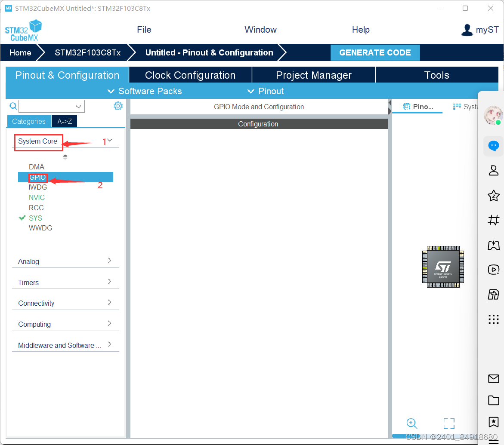Open the Pinout dropdown menu
Viewport: 504px width, 445px height.
coord(266,91)
